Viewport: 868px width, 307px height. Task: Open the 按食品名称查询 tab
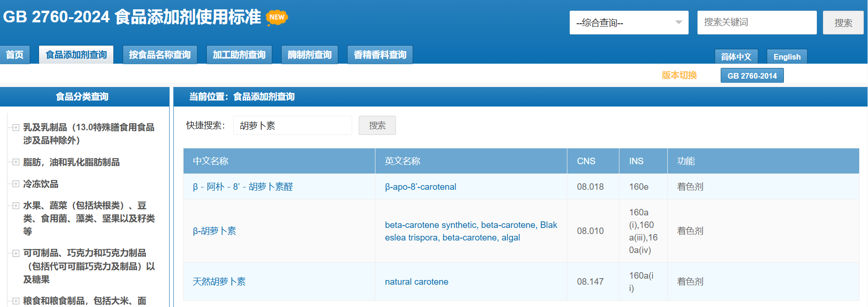[160, 55]
